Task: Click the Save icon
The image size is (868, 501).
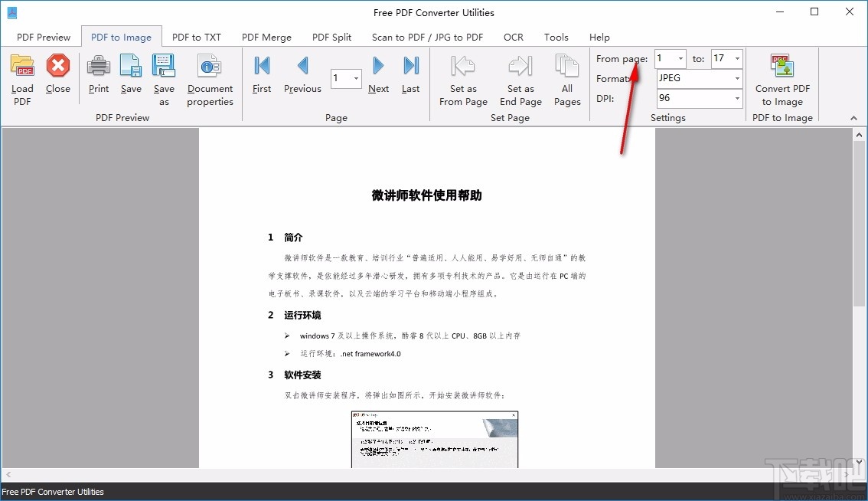Action: tap(130, 77)
